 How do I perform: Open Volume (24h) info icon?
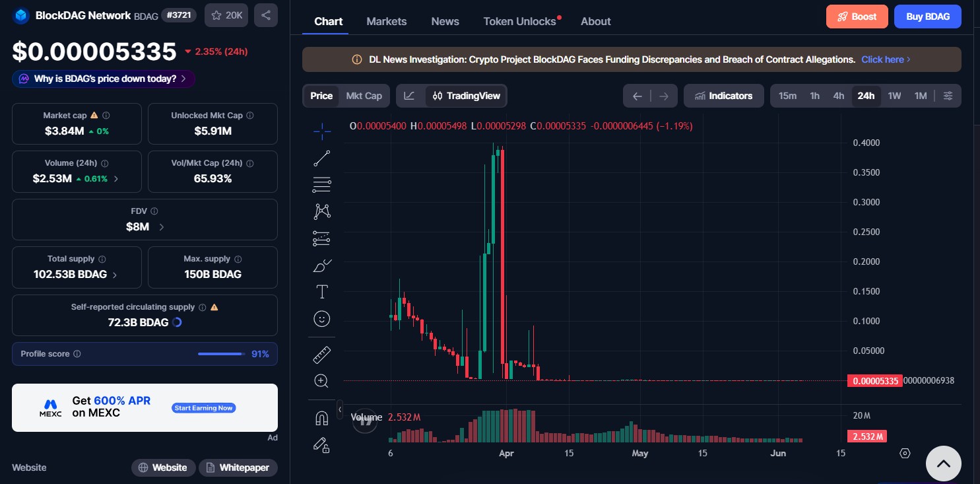point(105,163)
